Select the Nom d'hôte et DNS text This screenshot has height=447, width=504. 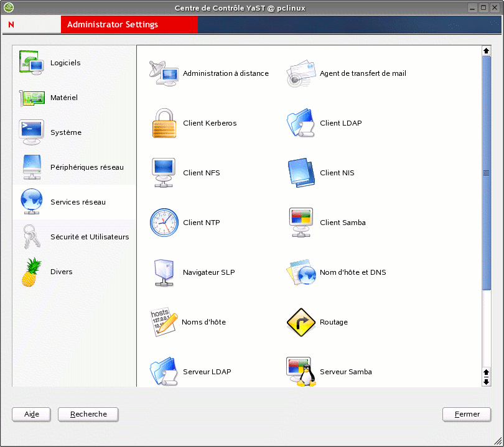(x=353, y=272)
